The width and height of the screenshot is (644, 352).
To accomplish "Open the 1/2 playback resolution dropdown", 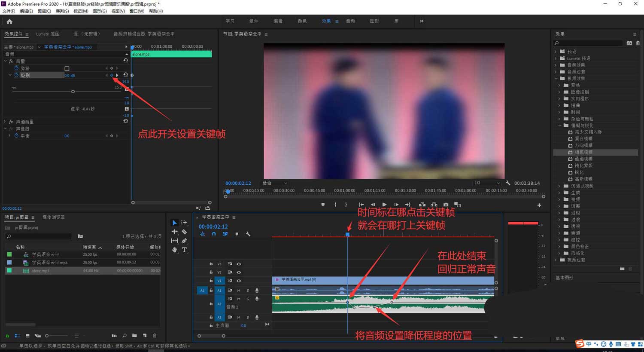I will (x=487, y=183).
